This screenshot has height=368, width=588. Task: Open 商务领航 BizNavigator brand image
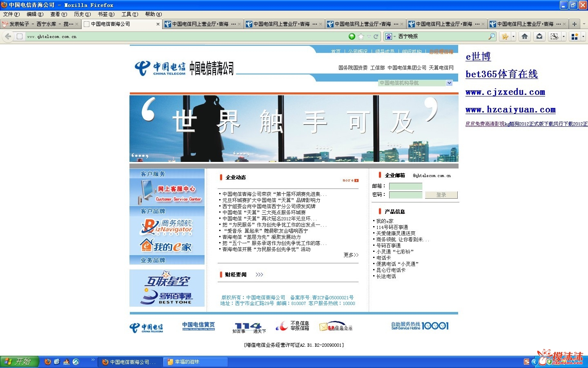[x=167, y=227]
